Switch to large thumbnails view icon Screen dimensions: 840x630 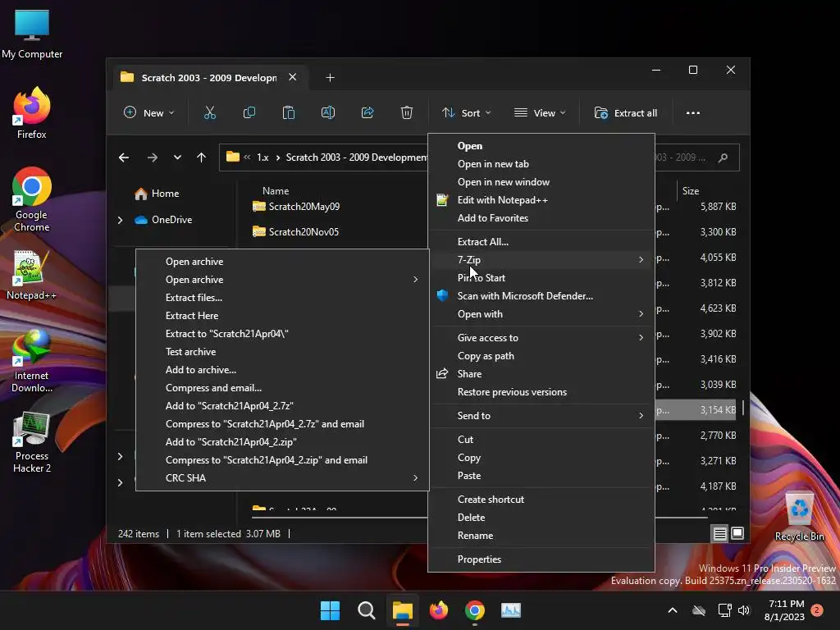(x=737, y=533)
